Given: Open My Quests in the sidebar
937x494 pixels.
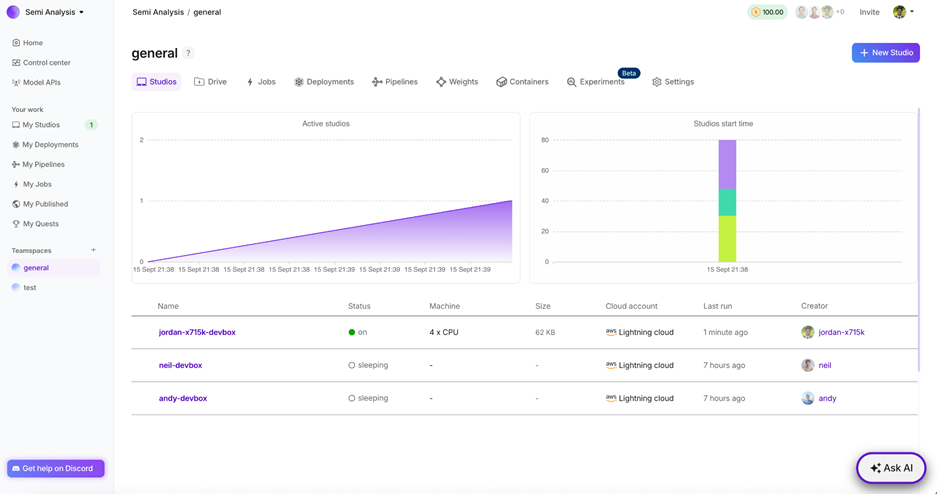Looking at the screenshot, I should (x=35, y=224).
